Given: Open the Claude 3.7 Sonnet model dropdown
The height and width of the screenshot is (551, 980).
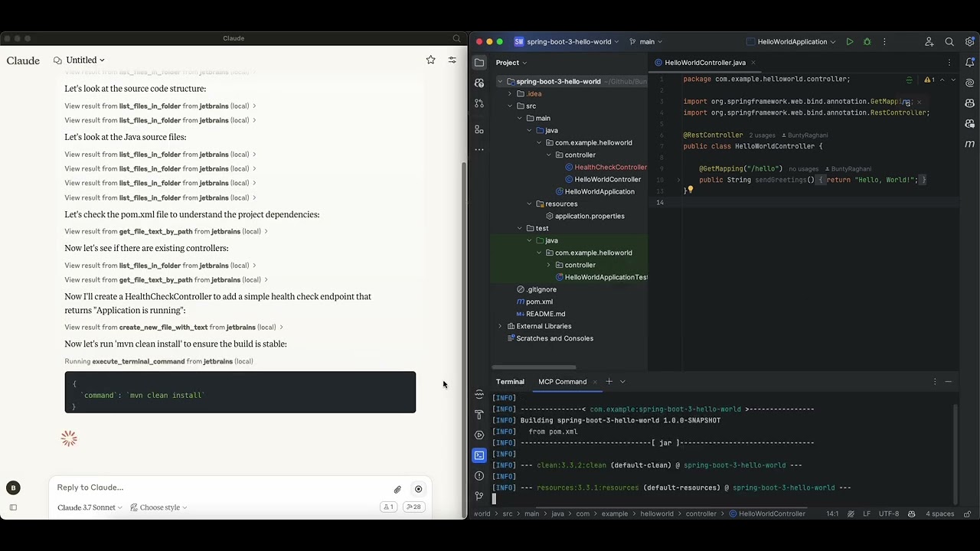Looking at the screenshot, I should [90, 507].
